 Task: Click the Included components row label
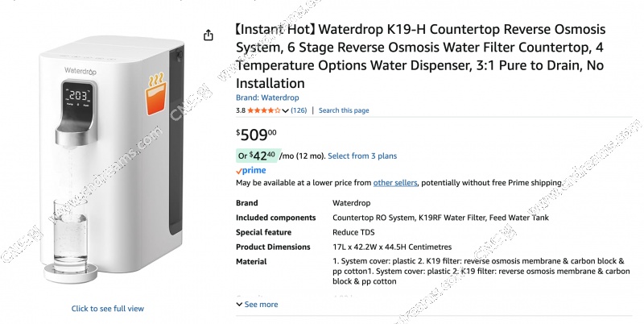(x=275, y=218)
